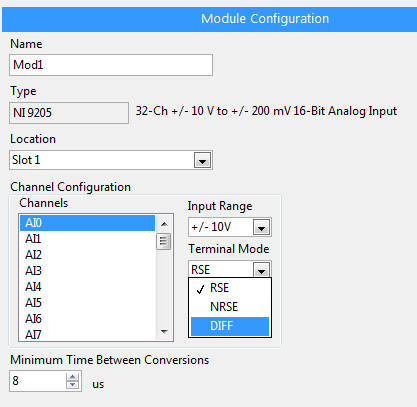This screenshot has height=407, width=417.
Task: Select channel AI0 in Channels list
Action: pyautogui.click(x=87, y=223)
